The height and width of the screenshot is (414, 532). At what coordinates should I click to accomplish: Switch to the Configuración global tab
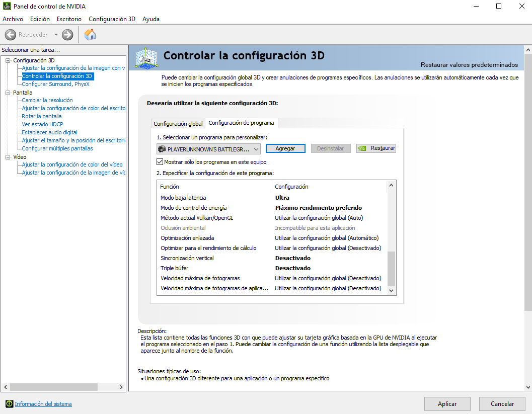coord(178,124)
